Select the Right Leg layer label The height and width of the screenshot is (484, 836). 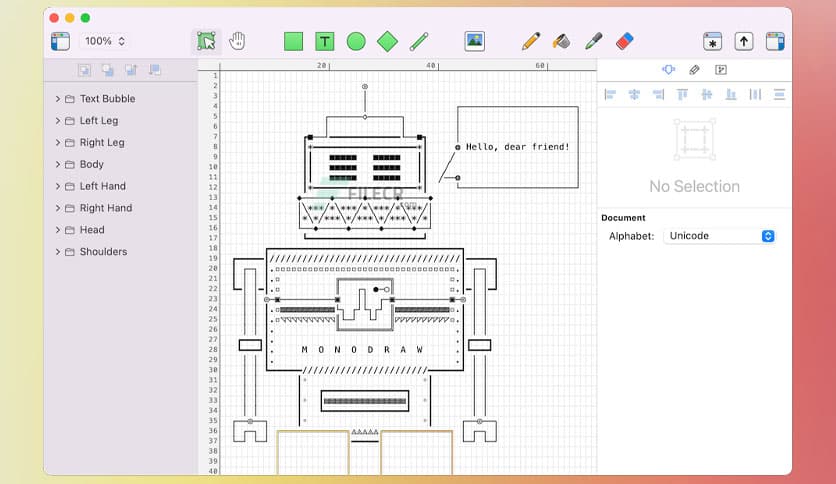pos(102,142)
